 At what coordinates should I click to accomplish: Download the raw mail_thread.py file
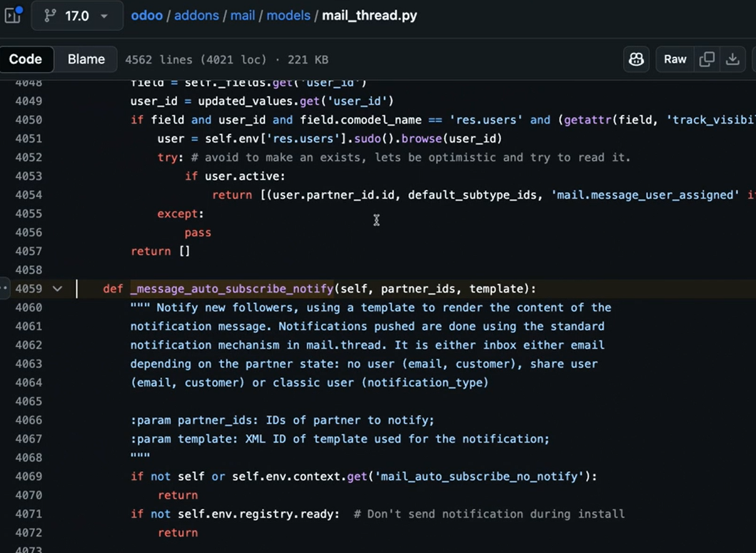[x=732, y=59]
